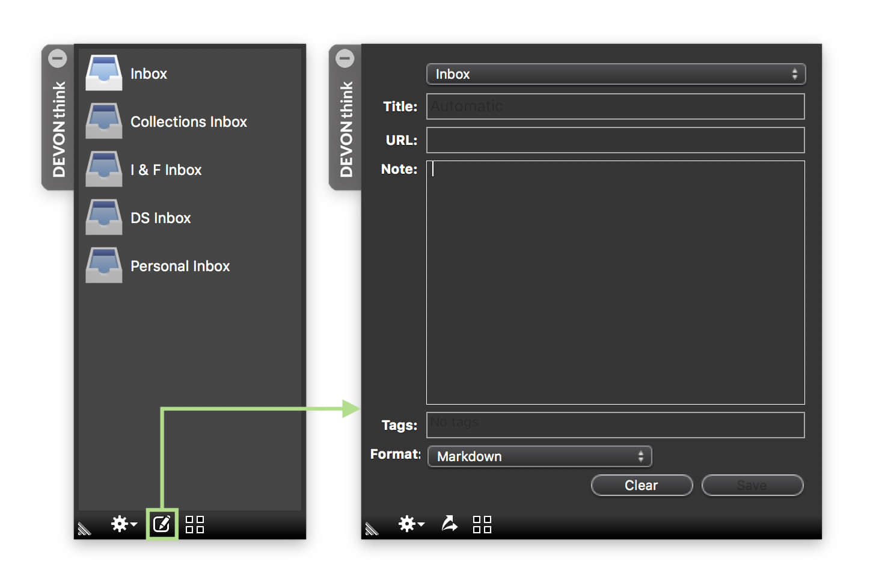Select the Personal Inbox tray icon
Image resolution: width=876 pixels, height=588 pixels.
(104, 265)
